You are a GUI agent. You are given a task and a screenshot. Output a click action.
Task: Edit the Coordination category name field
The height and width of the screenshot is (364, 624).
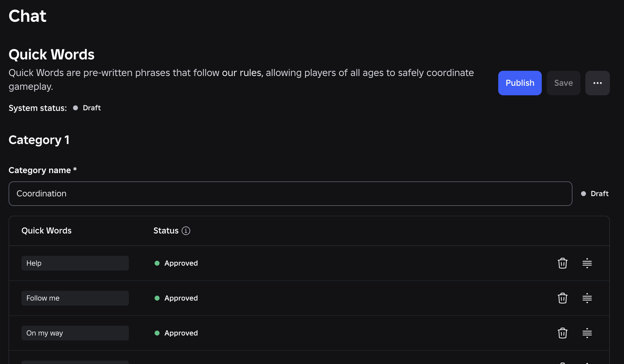pos(290,194)
